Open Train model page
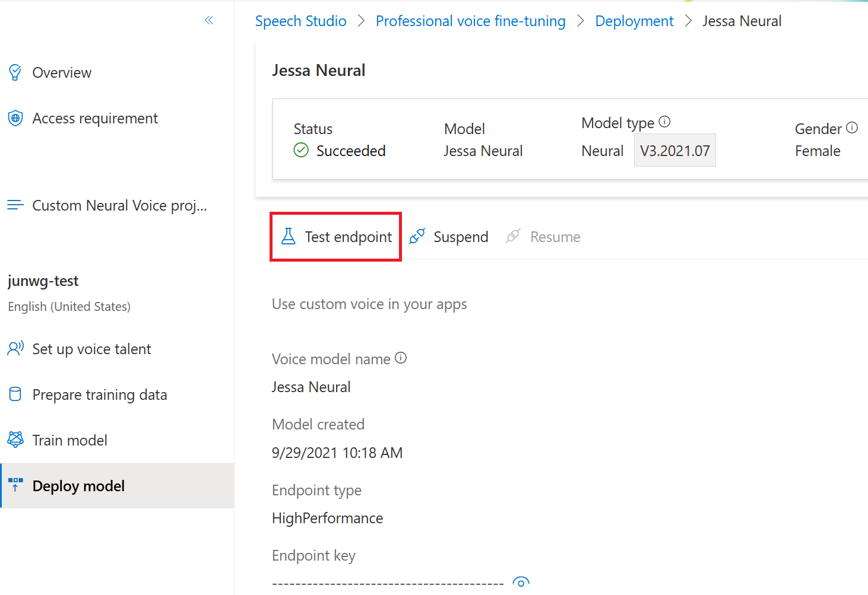 [69, 440]
